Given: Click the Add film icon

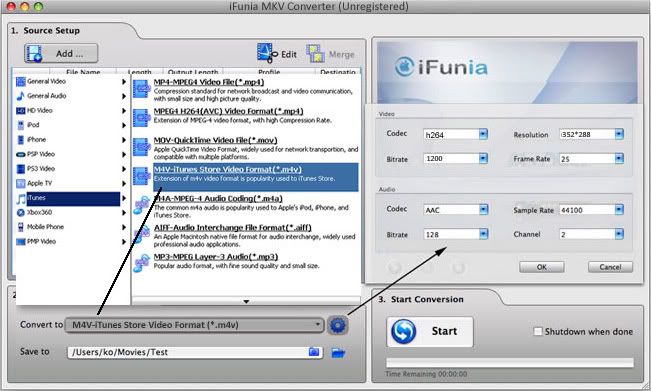Looking at the screenshot, I should [x=34, y=54].
